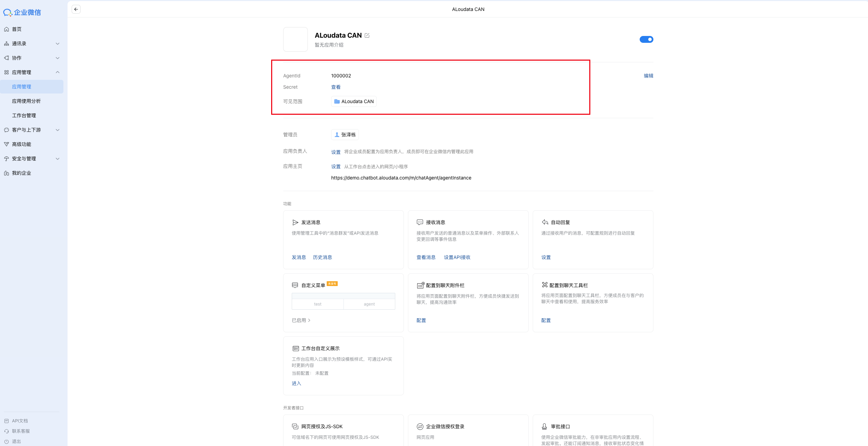Click 设置 in the 自动回复 card
This screenshot has height=446, width=868.
(x=546, y=257)
